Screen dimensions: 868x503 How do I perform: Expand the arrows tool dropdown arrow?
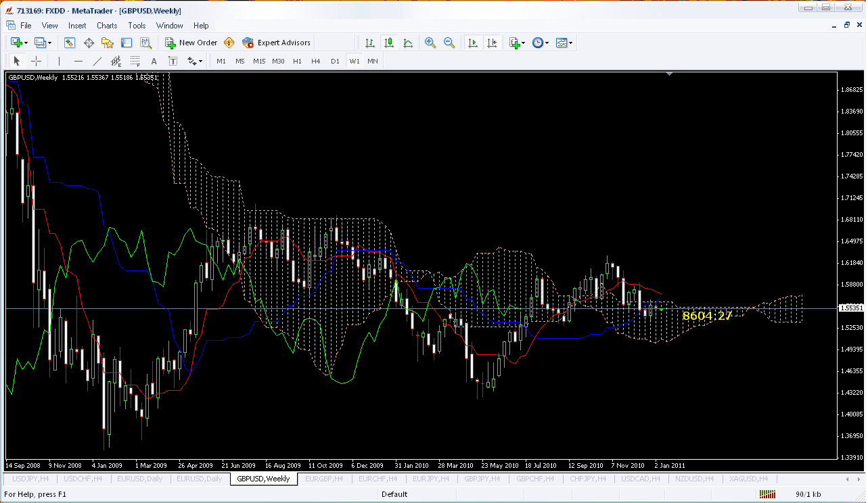[201, 61]
